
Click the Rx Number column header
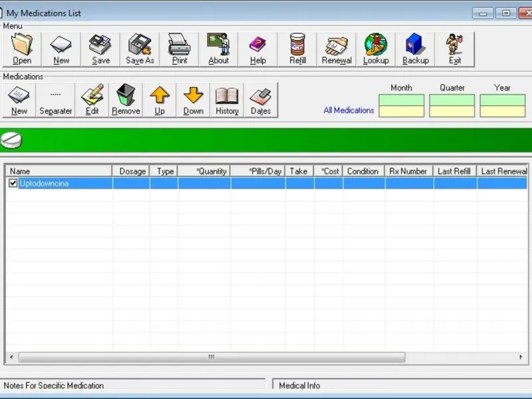409,172
